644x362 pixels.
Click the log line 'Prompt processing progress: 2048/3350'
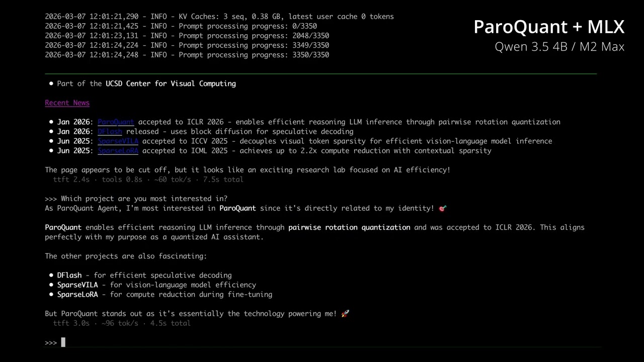[x=187, y=36]
